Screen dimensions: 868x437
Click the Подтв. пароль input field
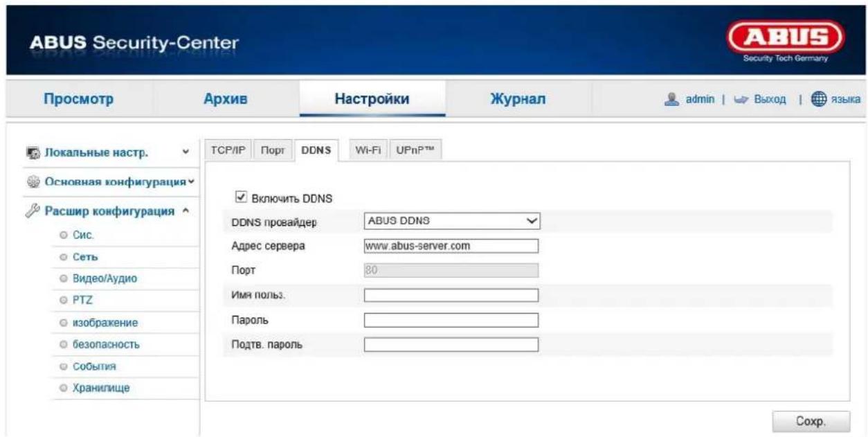coord(451,344)
